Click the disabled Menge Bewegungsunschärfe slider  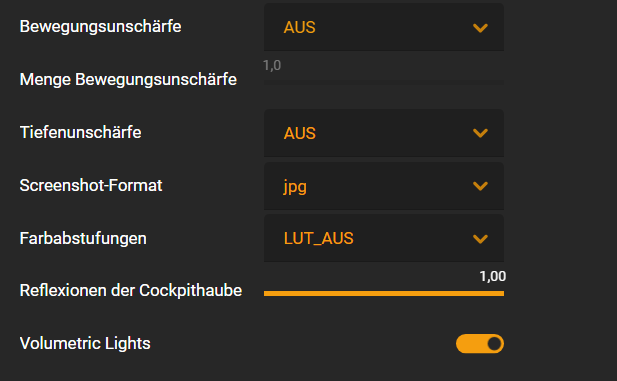pos(384,83)
